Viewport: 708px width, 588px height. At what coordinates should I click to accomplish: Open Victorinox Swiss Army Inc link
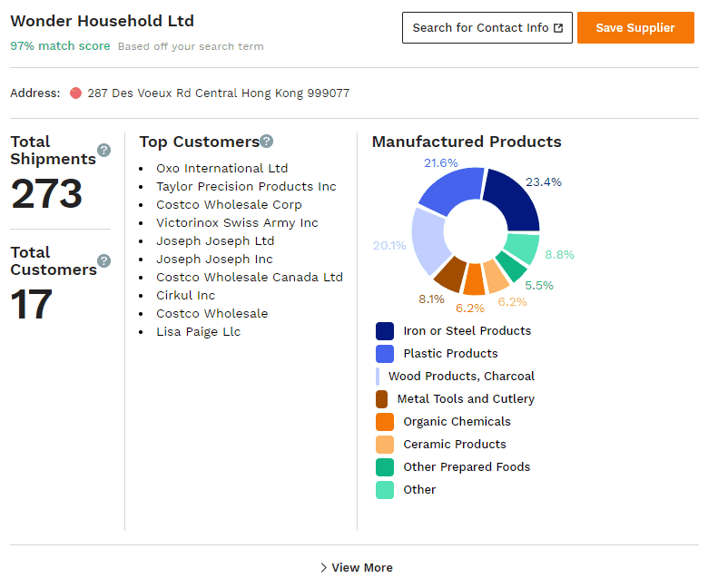(x=237, y=223)
